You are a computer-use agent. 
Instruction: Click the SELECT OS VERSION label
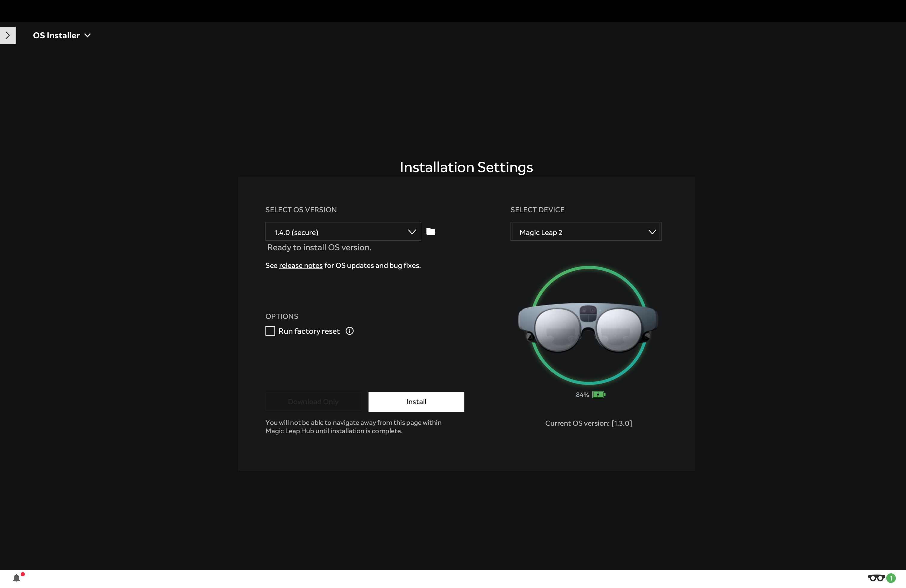point(301,210)
